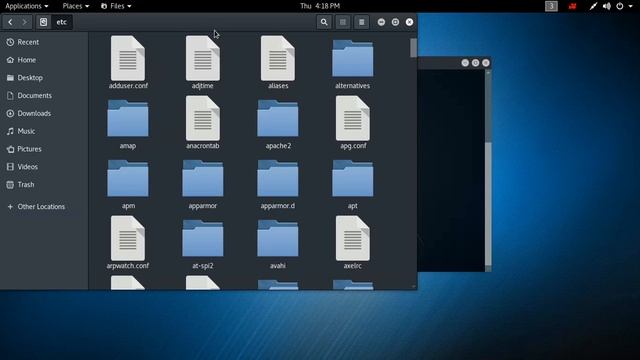This screenshot has height=360, width=640.
Task: Click the clock Thu 4:18 PM
Action: pos(320,6)
